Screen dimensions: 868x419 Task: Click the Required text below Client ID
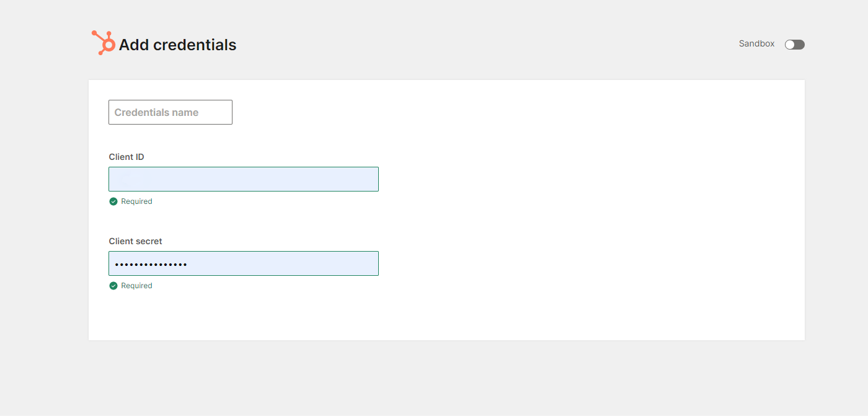click(x=136, y=201)
